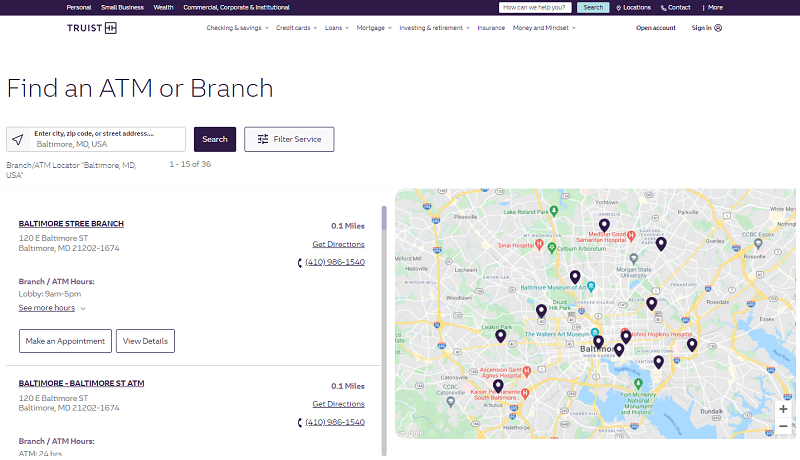Expand the Checking & savings menu
Screen dimensions: 800x460
click(x=237, y=28)
